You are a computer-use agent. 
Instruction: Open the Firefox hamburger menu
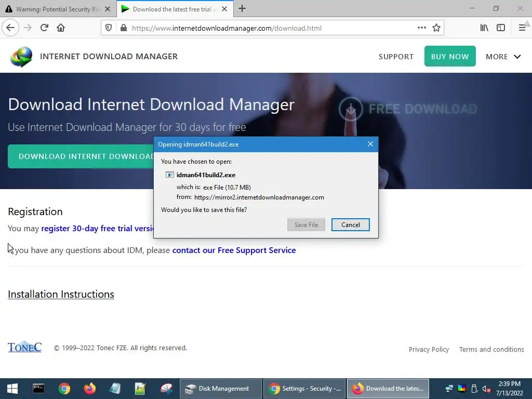click(522, 28)
